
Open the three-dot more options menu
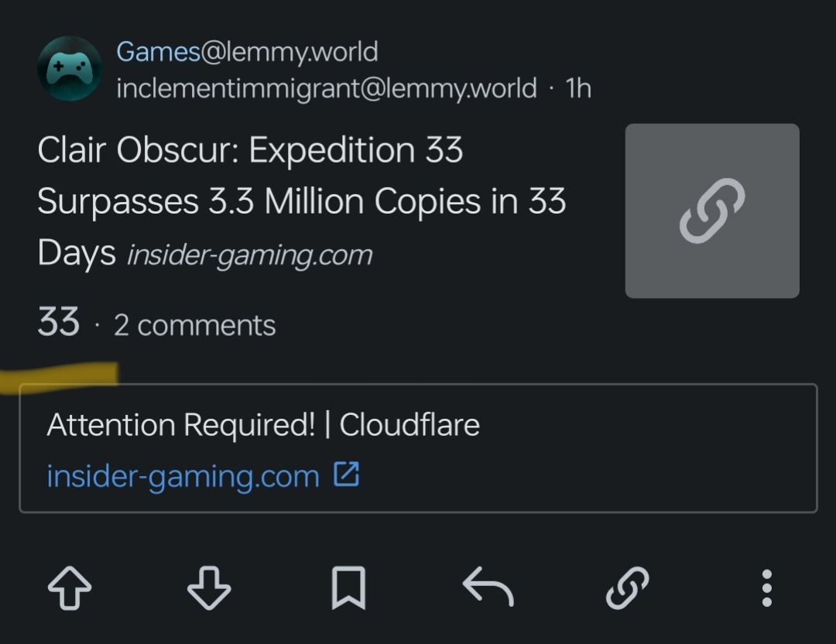[766, 588]
